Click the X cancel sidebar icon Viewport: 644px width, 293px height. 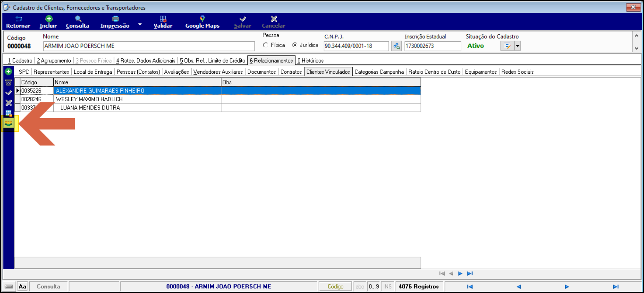pos(8,103)
